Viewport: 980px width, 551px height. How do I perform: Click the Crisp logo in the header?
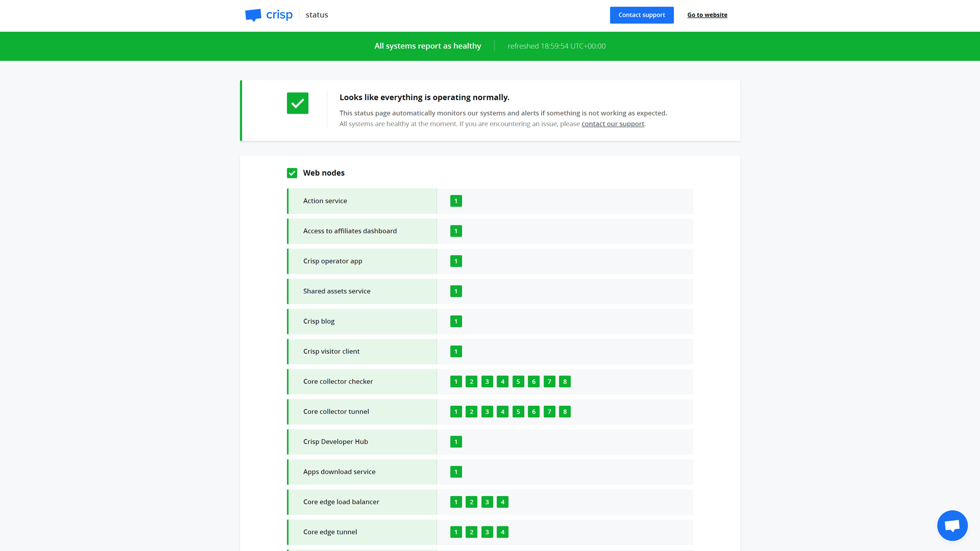click(268, 15)
